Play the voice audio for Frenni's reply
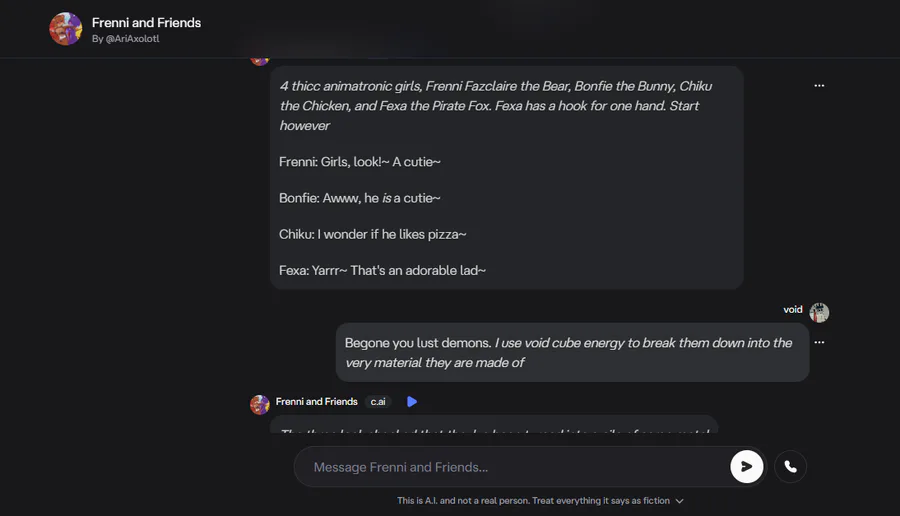This screenshot has height=516, width=900. pyautogui.click(x=412, y=402)
